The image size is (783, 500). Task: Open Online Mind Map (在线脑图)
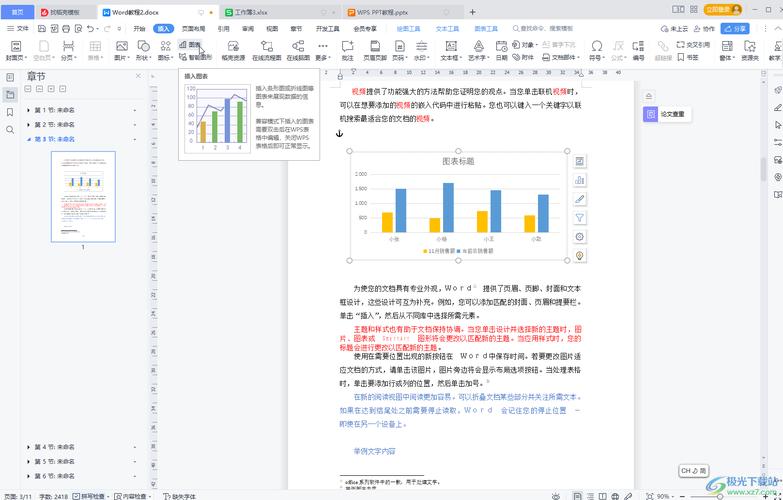298,51
